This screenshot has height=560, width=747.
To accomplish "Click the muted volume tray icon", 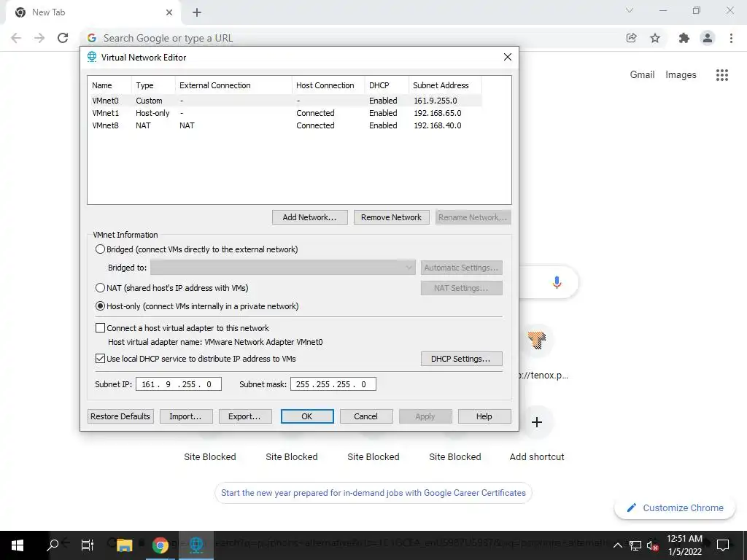I will pos(653,545).
